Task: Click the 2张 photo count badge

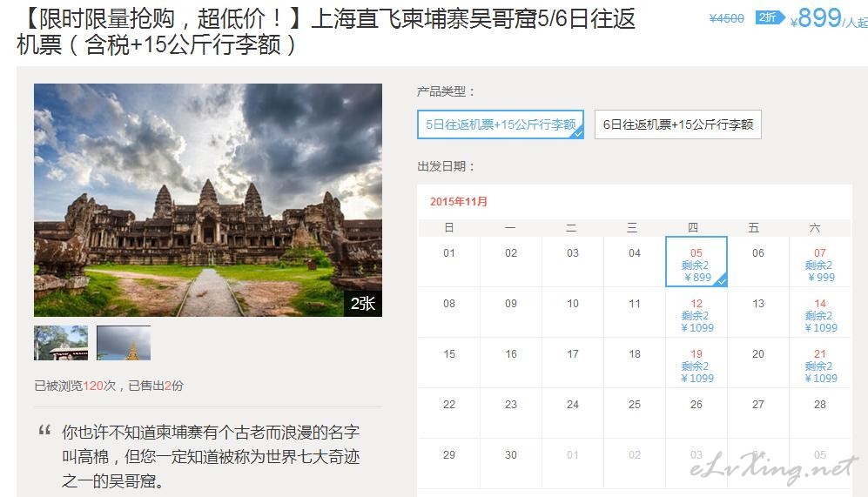Action: [x=362, y=303]
